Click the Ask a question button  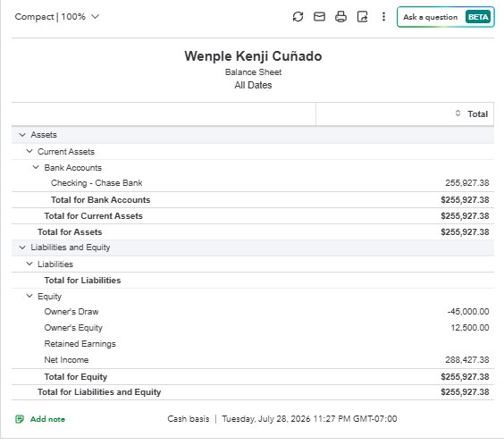click(446, 17)
